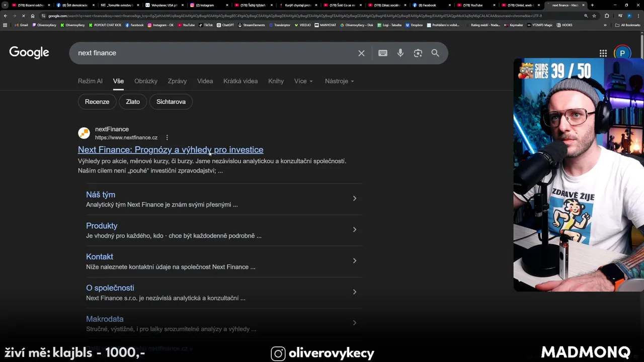
Task: Open the StreamElements bookmark
Action: [252, 25]
